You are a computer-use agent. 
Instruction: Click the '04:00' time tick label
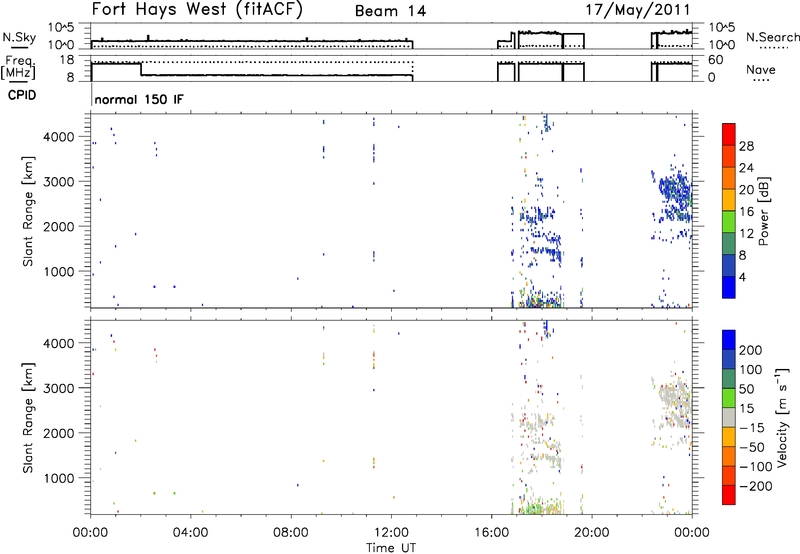191,533
